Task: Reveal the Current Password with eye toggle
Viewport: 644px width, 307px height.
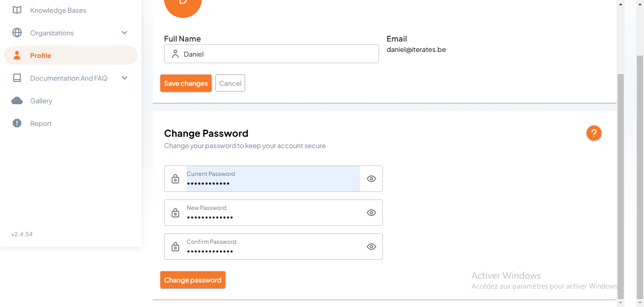Action: [x=371, y=179]
